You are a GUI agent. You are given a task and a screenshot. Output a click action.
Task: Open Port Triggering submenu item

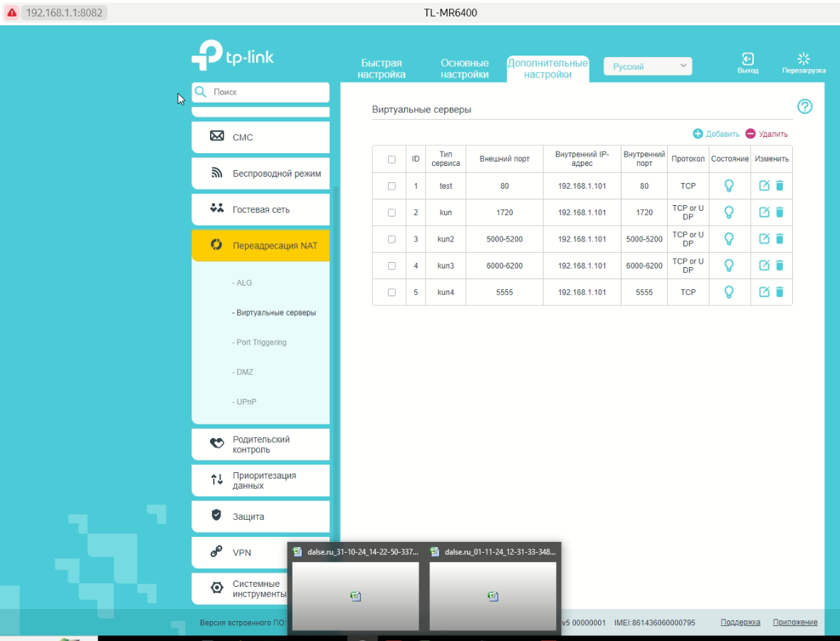[261, 343]
